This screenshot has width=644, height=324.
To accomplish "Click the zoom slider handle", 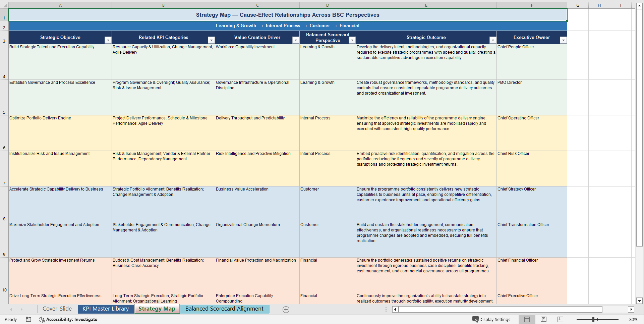I will point(593,319).
